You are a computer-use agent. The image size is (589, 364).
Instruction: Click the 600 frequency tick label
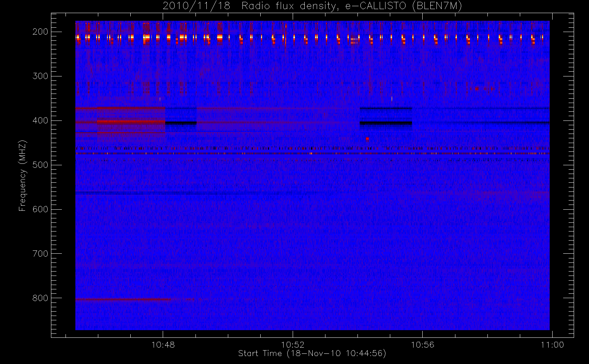click(40, 209)
